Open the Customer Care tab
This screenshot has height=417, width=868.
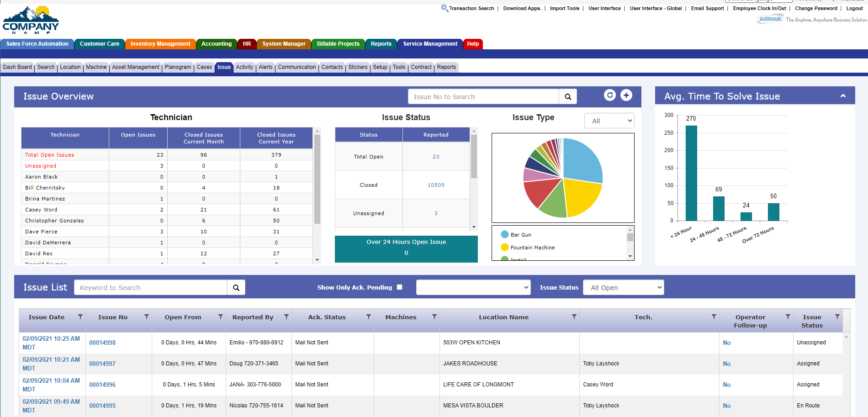tap(100, 44)
